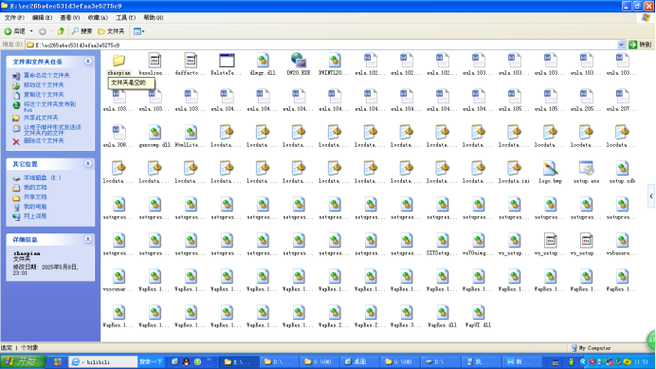Image resolution: width=656 pixels, height=369 pixels.
Task: Select the zhaopian folder icon
Action: (x=119, y=61)
